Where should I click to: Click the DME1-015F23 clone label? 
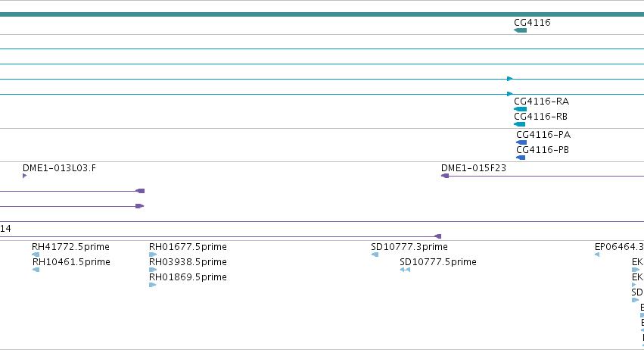click(x=474, y=168)
